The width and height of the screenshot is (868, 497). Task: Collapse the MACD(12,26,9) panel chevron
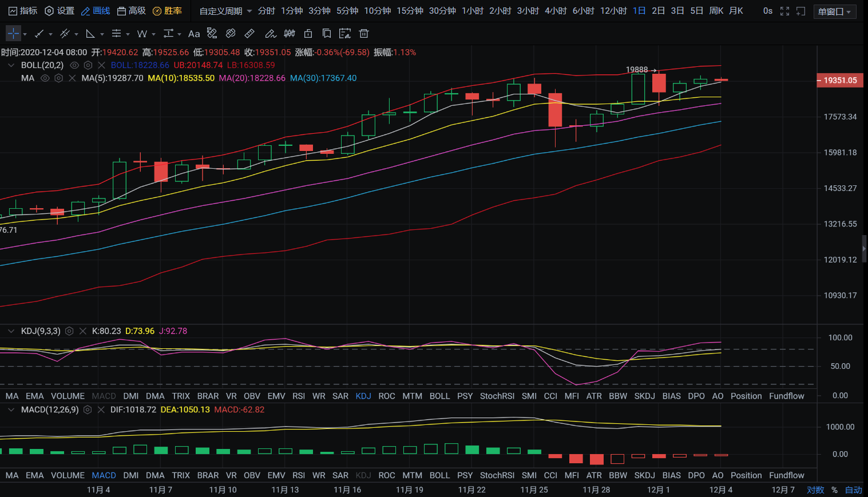coord(11,410)
